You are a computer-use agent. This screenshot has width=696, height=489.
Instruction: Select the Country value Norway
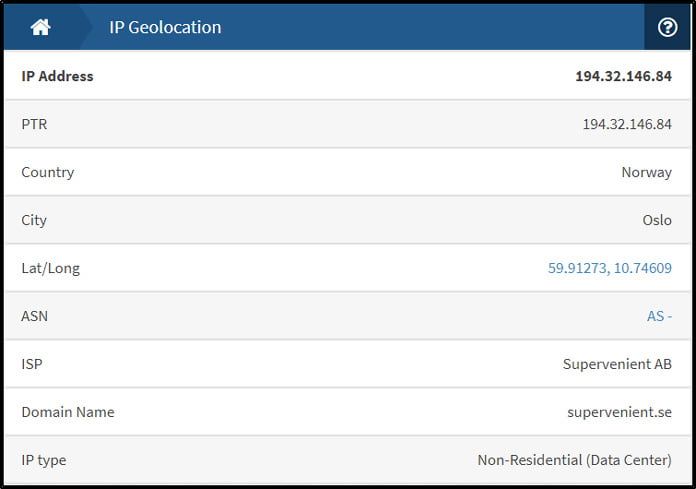pyautogui.click(x=646, y=172)
